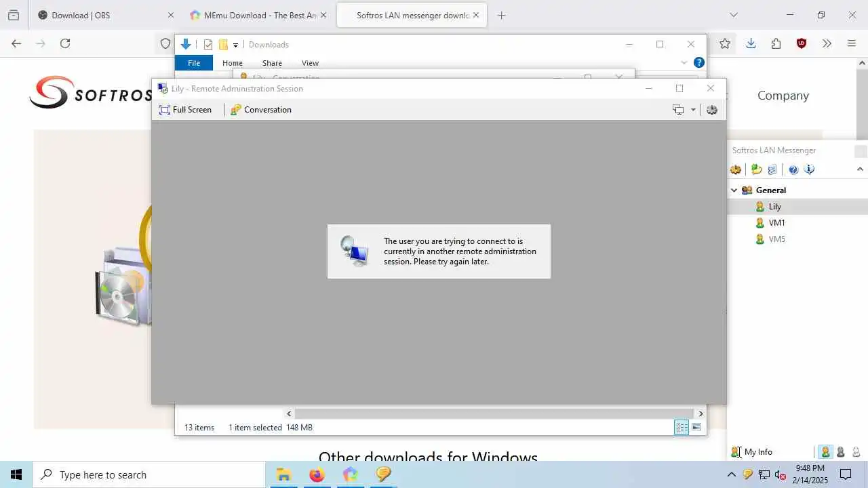Click the info speech-bubble icon in Softros toolbar
Image resolution: width=868 pixels, height=488 pixels.
(809, 169)
